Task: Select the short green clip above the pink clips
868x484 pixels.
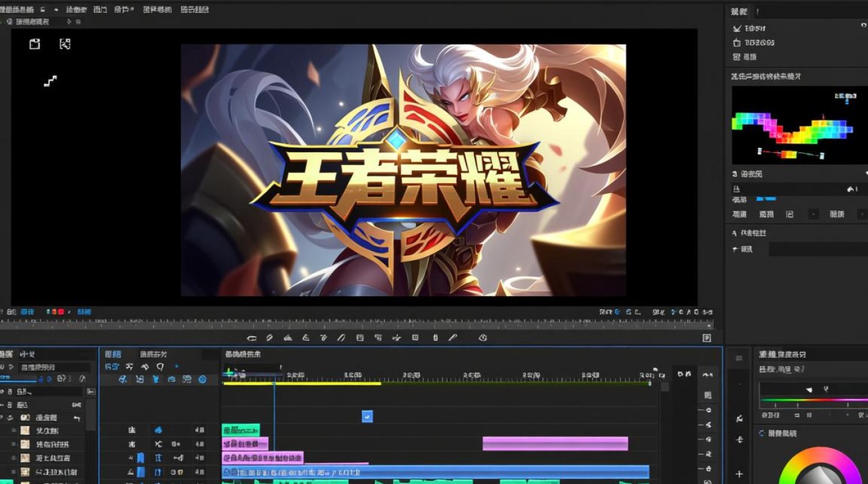Action: click(241, 430)
